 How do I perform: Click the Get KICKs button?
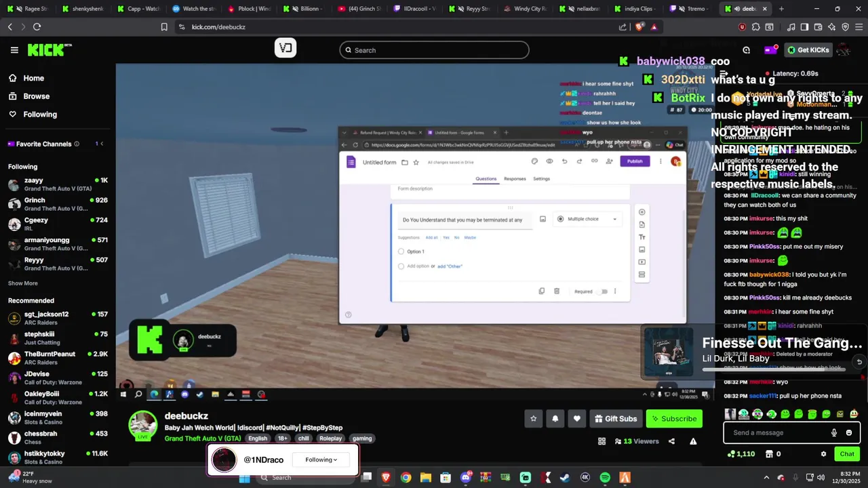tap(808, 50)
